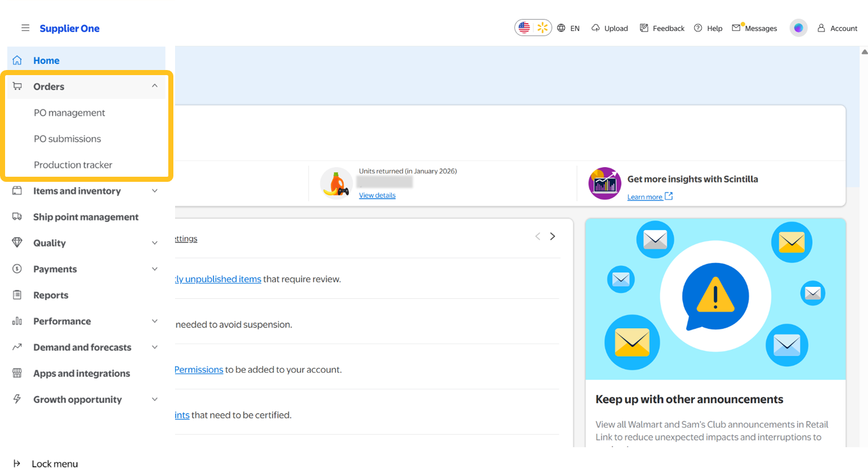Open PO management
Image resolution: width=868 pixels, height=476 pixels.
[x=69, y=112]
